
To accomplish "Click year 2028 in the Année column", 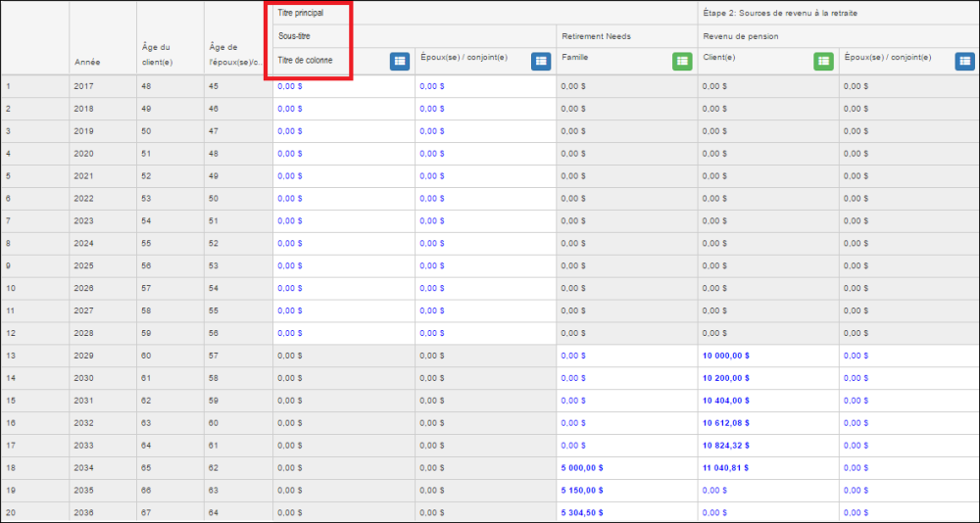I will (82, 333).
